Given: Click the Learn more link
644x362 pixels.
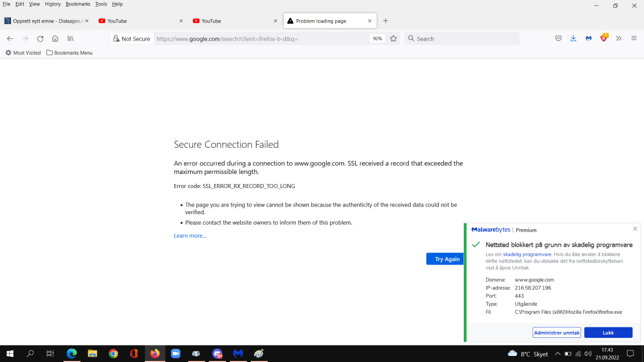Looking at the screenshot, I should pyautogui.click(x=190, y=236).
